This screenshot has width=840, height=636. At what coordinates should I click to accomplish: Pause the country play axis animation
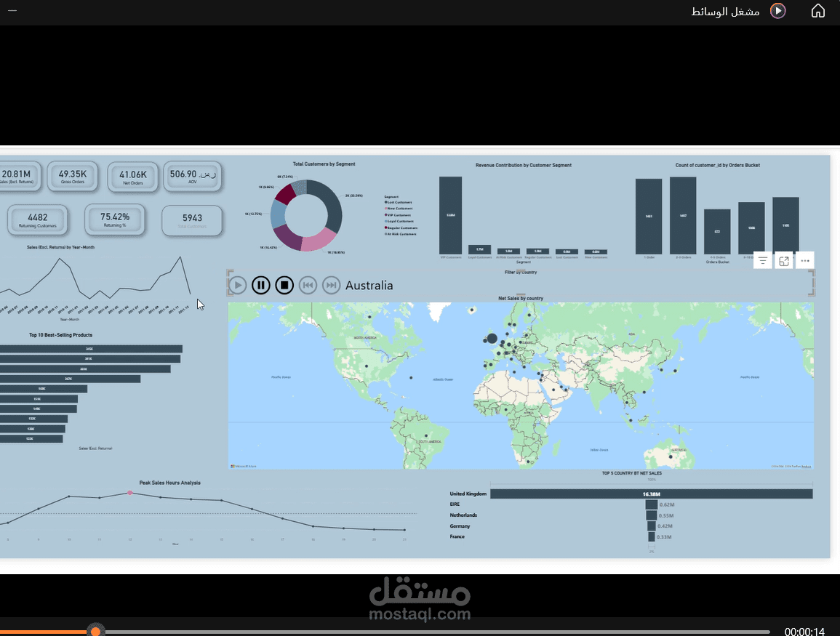pyautogui.click(x=261, y=286)
